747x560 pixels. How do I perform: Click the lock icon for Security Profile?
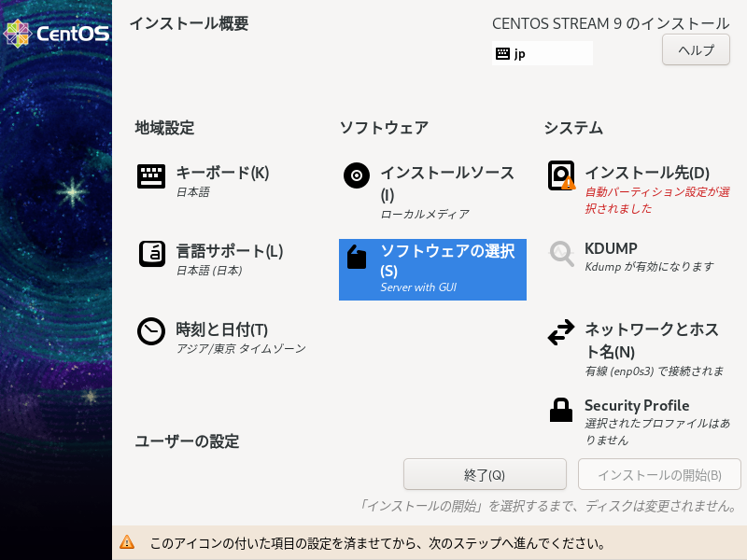[561, 410]
